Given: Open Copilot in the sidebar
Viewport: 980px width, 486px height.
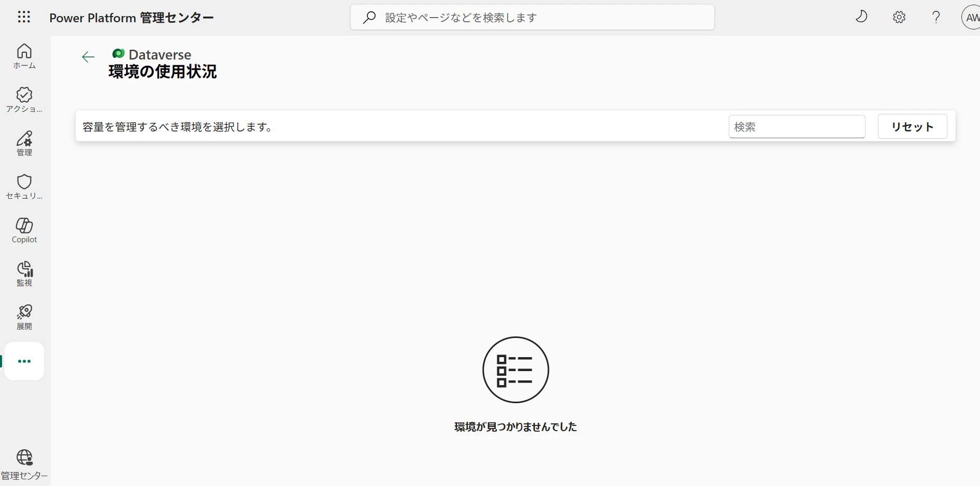Looking at the screenshot, I should pyautogui.click(x=24, y=230).
